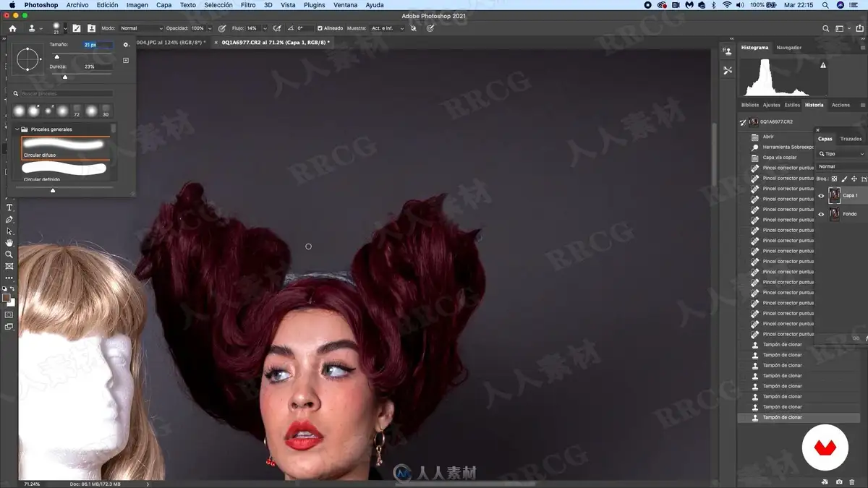
Task: Open the Brush Settings panel button
Action: click(76, 28)
